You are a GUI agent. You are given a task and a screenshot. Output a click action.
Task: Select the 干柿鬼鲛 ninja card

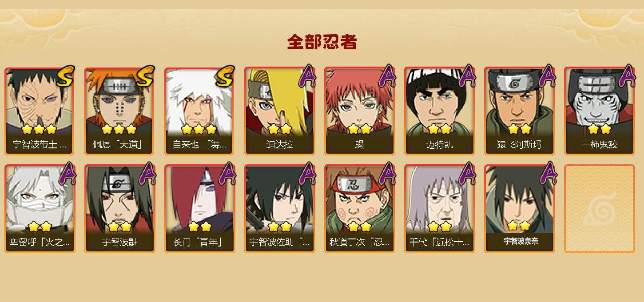coord(600,111)
